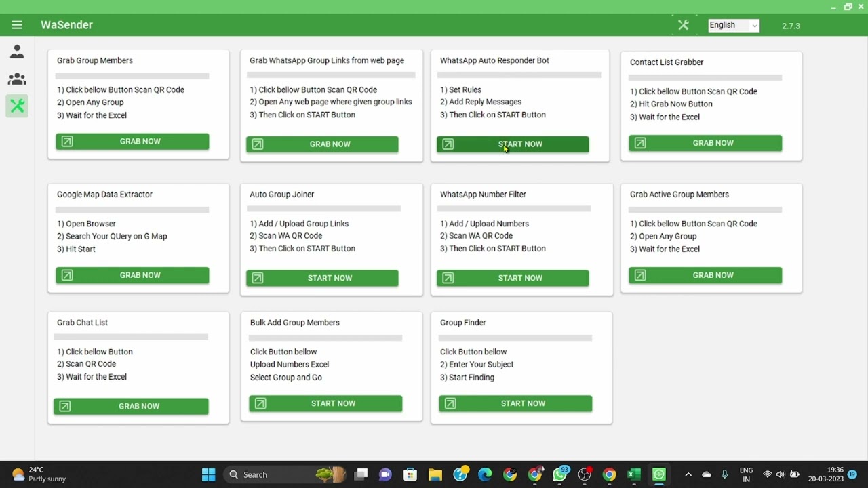Click the WaSender app title
Screen dimensions: 868x488
(66, 25)
